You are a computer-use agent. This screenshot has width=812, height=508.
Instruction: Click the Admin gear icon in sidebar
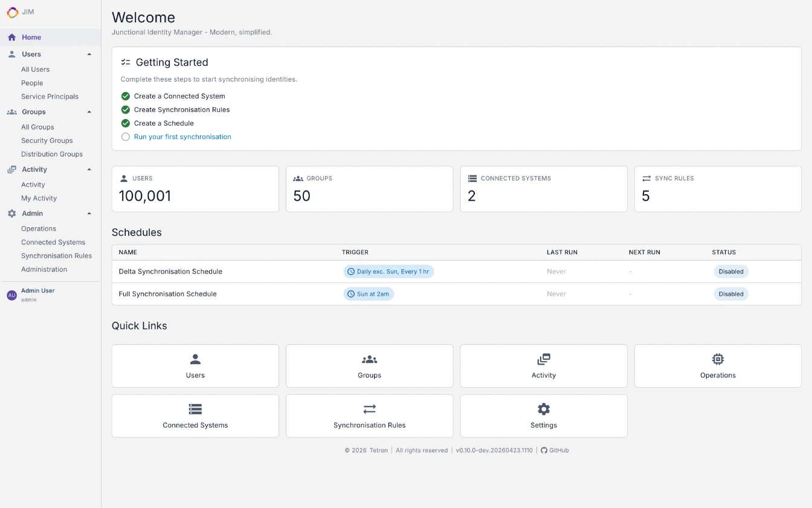pos(11,213)
